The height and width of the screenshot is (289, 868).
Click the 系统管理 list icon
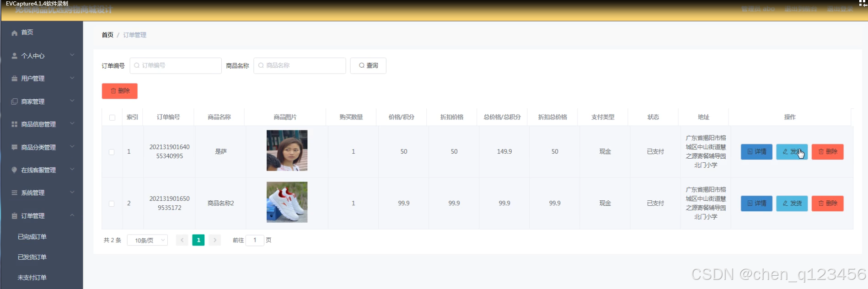tap(15, 193)
